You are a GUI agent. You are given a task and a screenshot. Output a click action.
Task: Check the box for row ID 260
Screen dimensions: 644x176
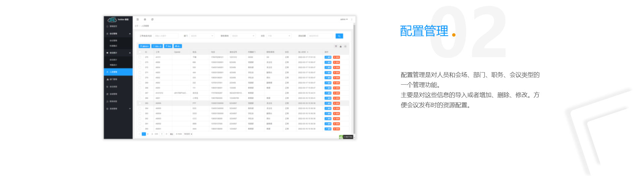click(x=140, y=129)
